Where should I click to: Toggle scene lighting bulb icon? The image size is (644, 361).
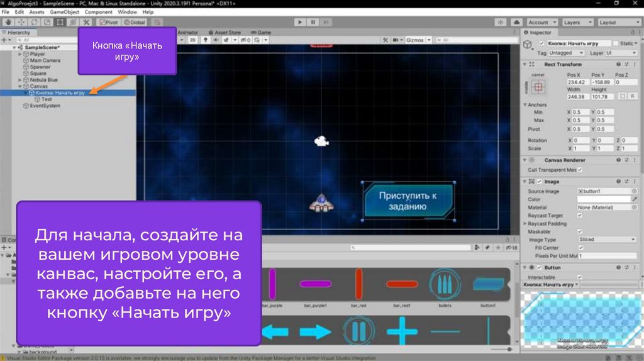point(206,40)
